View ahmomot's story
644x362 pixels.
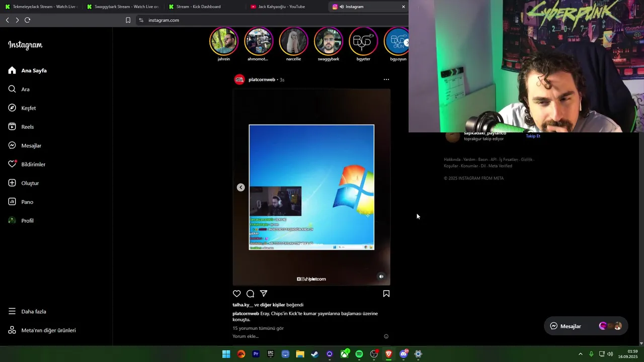[258, 41]
